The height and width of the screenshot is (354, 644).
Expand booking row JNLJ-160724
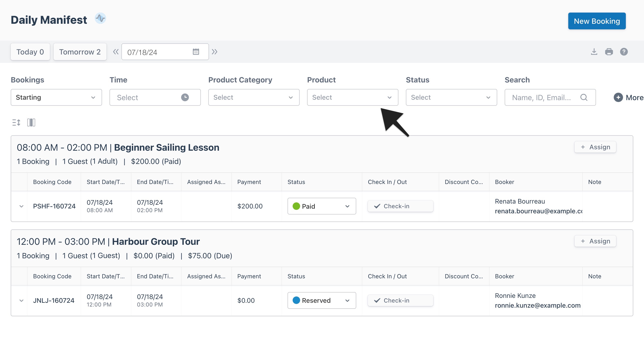point(21,300)
